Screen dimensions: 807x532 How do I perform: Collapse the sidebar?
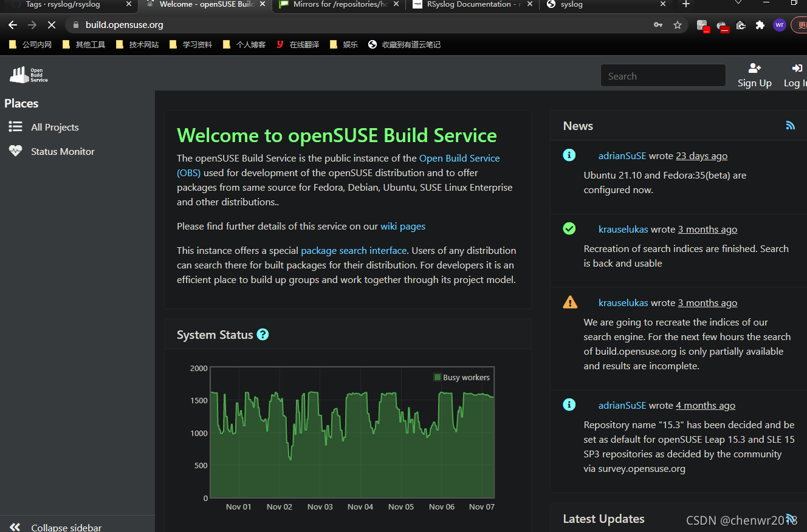[x=56, y=527]
